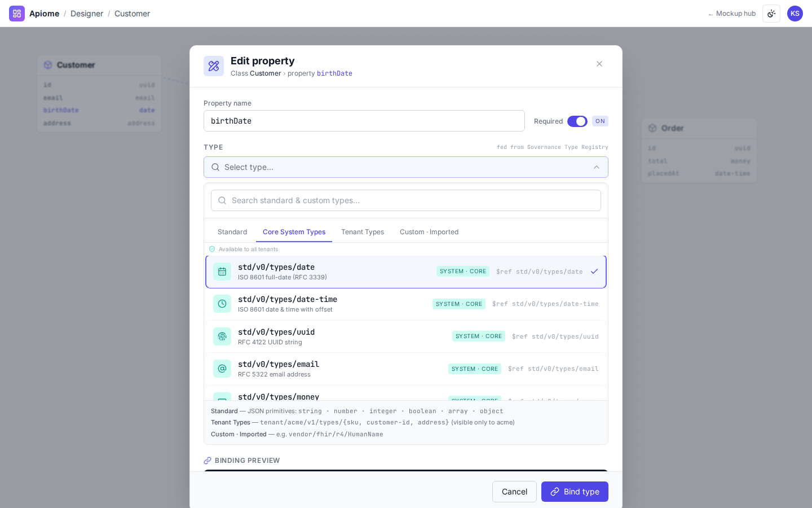Collapse the Select type dropdown chevron
812x508 pixels.
coord(597,167)
